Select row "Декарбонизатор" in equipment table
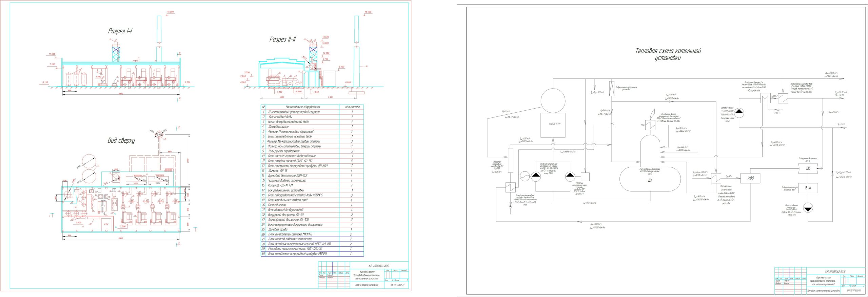The height and width of the screenshot is (297, 868). click(312, 127)
